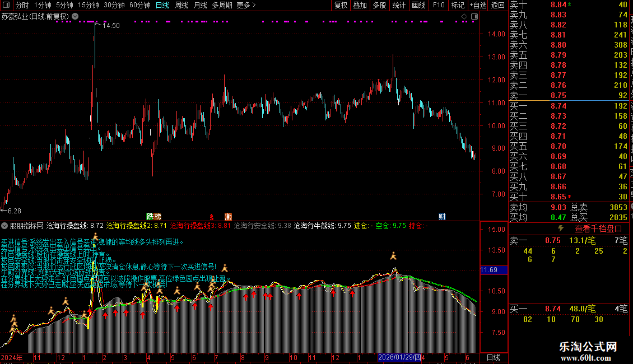Image resolution: width=633 pixels, height=364 pixels.
Task: Click the 榜 marker on the chart
Action: coord(157,217)
